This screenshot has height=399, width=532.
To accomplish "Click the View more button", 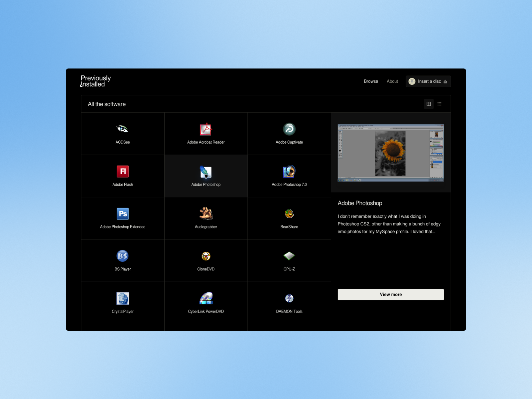I will tap(391, 295).
